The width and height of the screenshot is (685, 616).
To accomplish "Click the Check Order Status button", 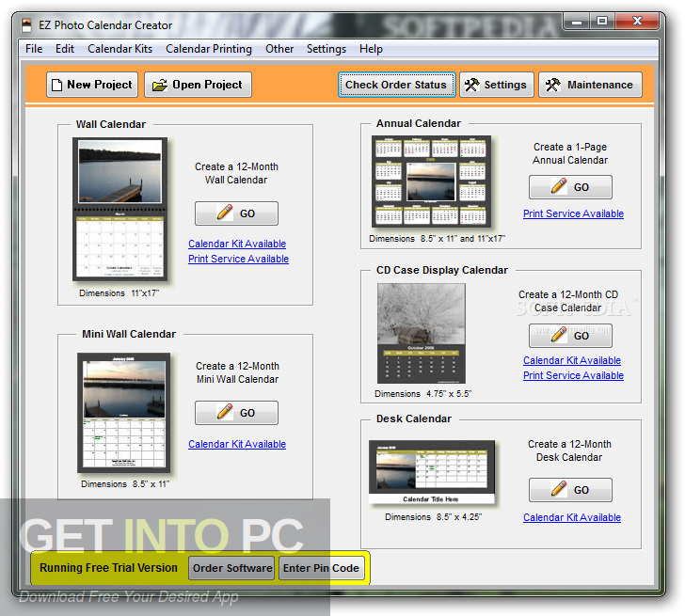I will point(397,85).
